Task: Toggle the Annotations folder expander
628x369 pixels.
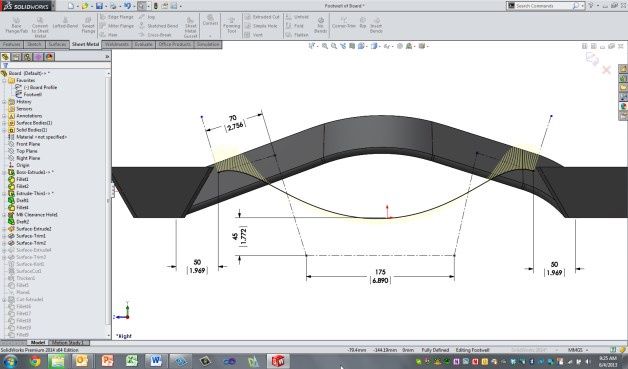Action: tap(4, 116)
